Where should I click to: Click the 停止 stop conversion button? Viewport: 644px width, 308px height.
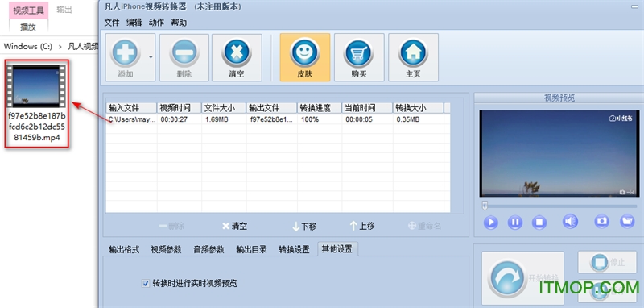607,262
